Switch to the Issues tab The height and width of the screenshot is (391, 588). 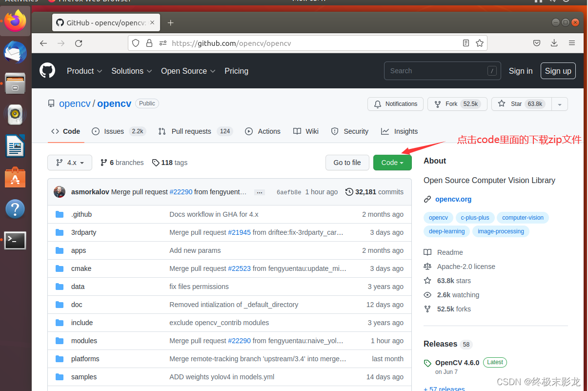[x=119, y=131]
